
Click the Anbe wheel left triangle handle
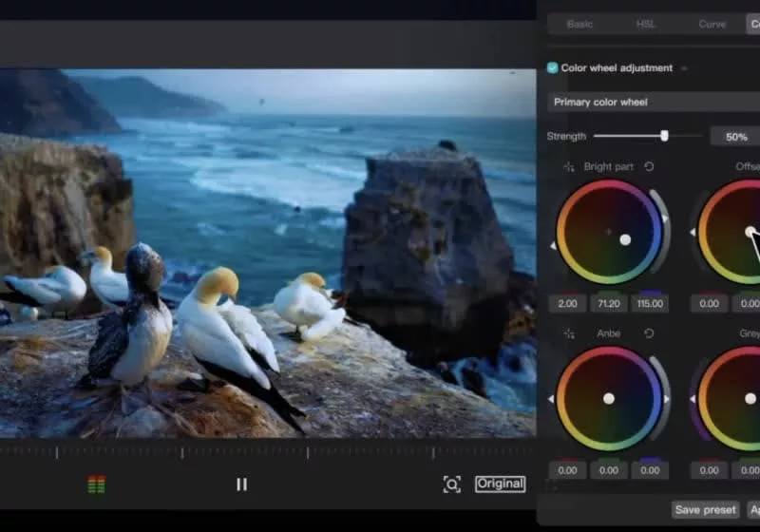coord(553,400)
